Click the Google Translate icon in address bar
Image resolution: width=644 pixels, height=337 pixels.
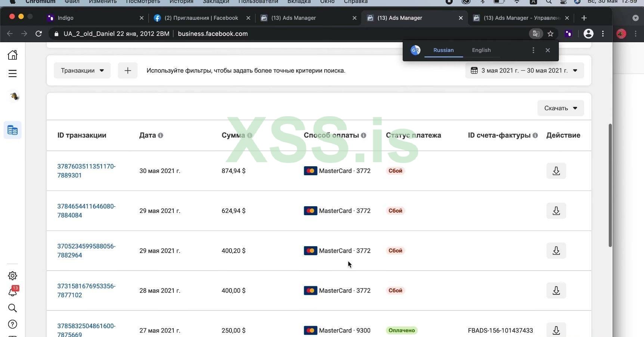click(x=536, y=34)
